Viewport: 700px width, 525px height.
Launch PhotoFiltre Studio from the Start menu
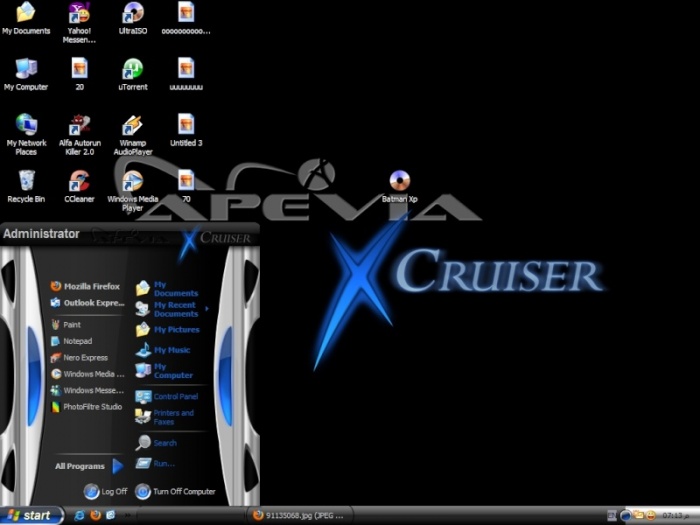click(x=86, y=407)
